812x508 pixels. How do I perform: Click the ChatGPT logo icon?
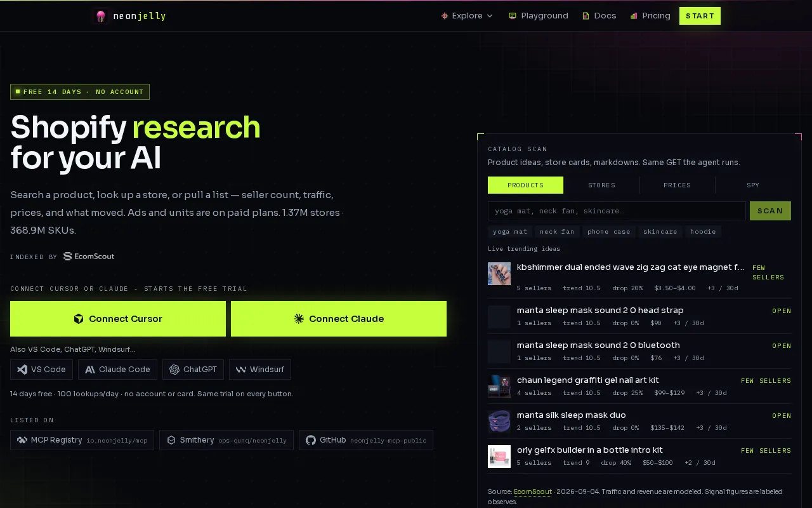[174, 370]
